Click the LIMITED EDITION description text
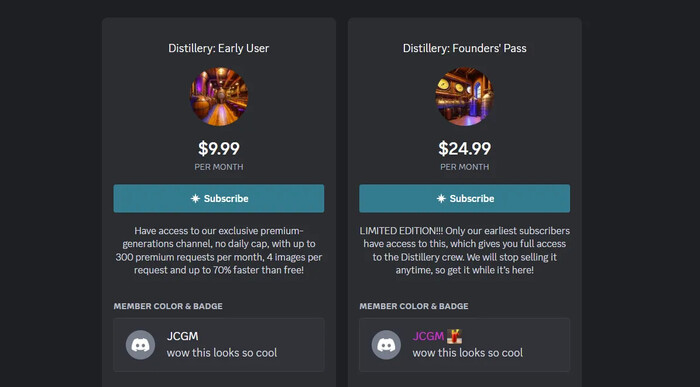700x387 pixels. tap(464, 250)
